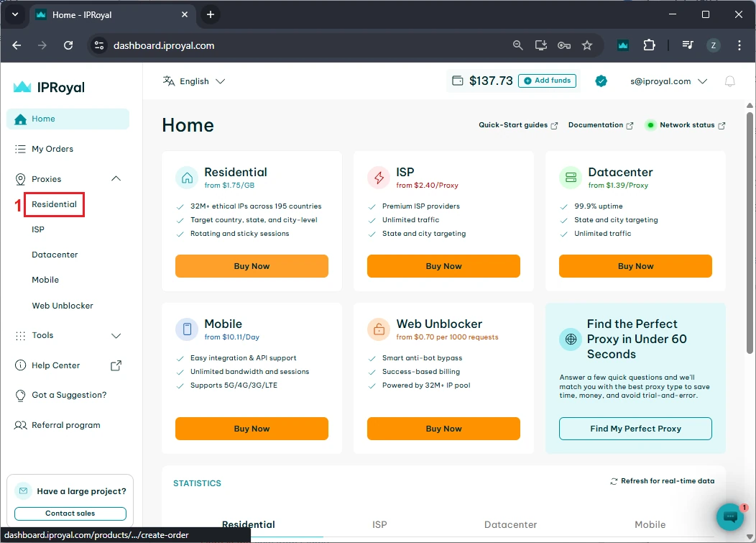Click Find My Perfect Proxy button
The width and height of the screenshot is (756, 543).
click(x=635, y=429)
